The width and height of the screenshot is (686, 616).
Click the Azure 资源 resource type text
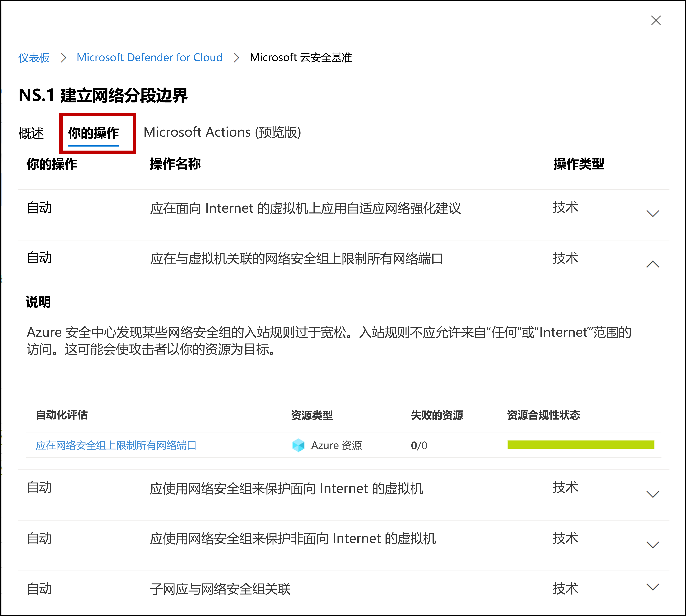click(x=337, y=445)
